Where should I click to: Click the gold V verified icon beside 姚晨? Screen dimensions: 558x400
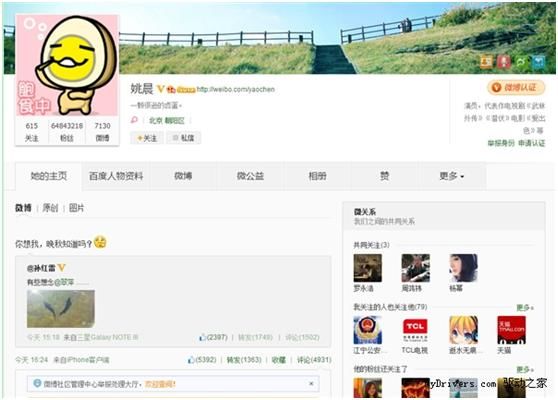[160, 89]
